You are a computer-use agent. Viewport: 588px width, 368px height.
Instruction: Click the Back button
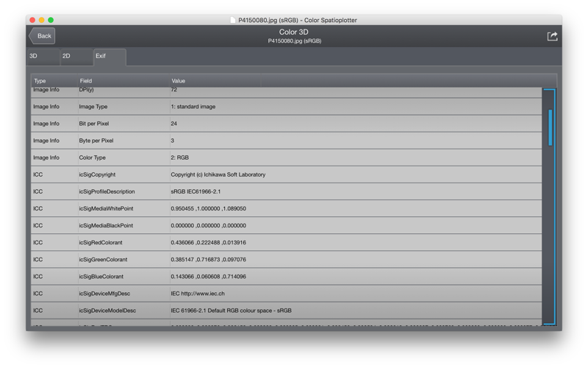(42, 36)
